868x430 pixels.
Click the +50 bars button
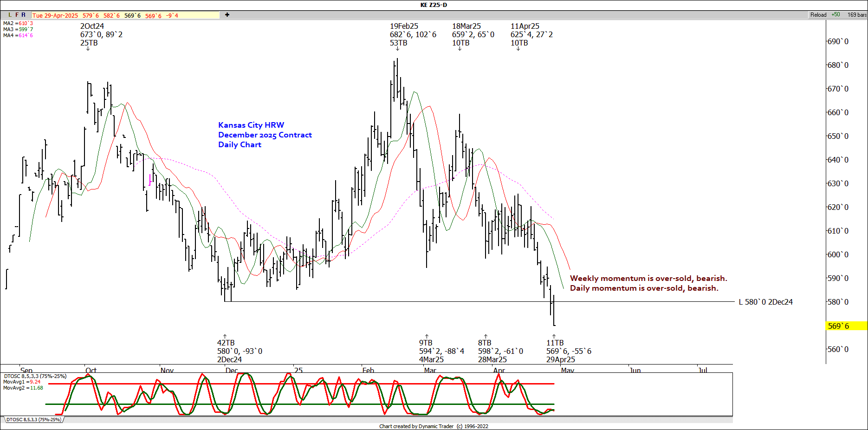[x=836, y=15]
